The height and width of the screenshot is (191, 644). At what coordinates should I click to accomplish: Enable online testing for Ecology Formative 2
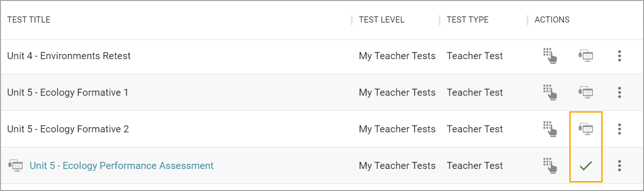585,129
